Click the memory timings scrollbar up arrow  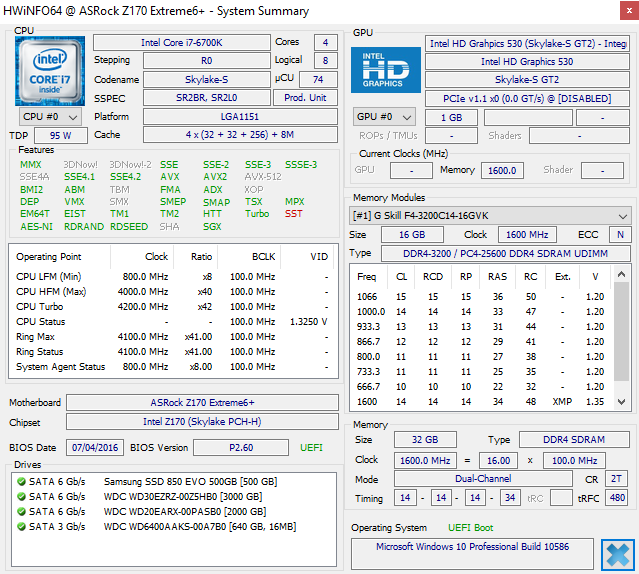(621, 275)
